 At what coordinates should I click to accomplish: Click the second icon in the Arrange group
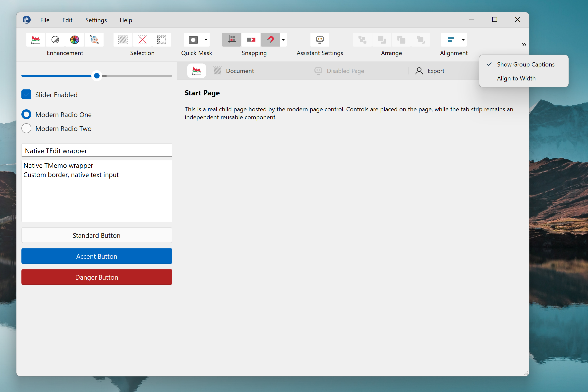[382, 40]
